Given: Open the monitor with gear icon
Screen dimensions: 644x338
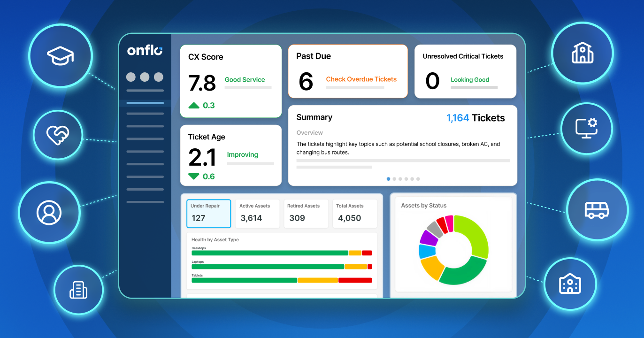Looking at the screenshot, I should click(x=586, y=128).
